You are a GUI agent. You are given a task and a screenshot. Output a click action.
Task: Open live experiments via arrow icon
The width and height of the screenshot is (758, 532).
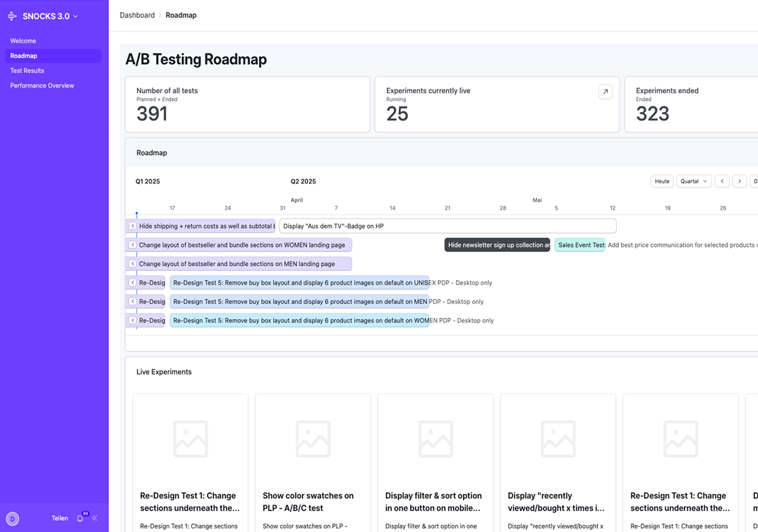(x=605, y=92)
